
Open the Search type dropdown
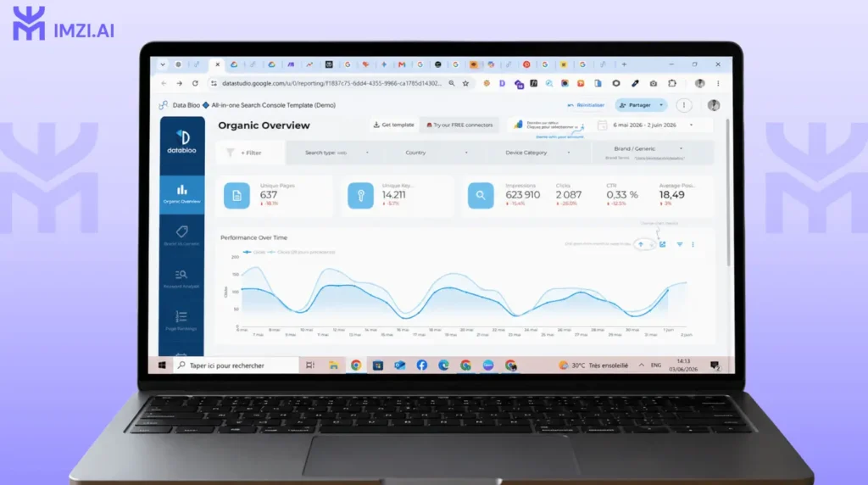[337, 153]
